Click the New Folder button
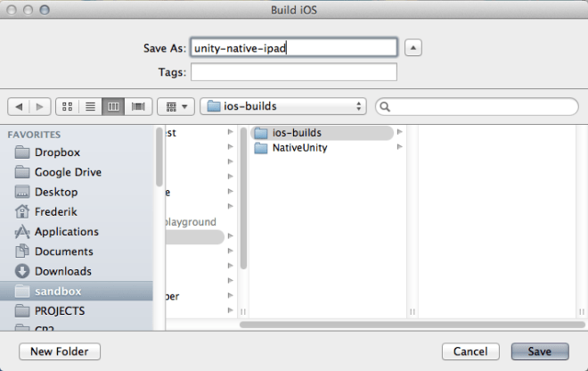The image size is (588, 371). 60,351
